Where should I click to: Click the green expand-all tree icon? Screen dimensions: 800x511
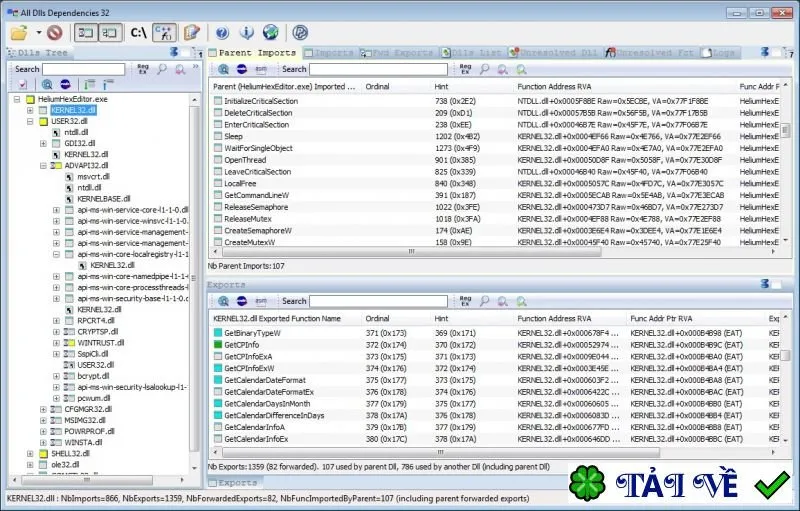[90, 85]
